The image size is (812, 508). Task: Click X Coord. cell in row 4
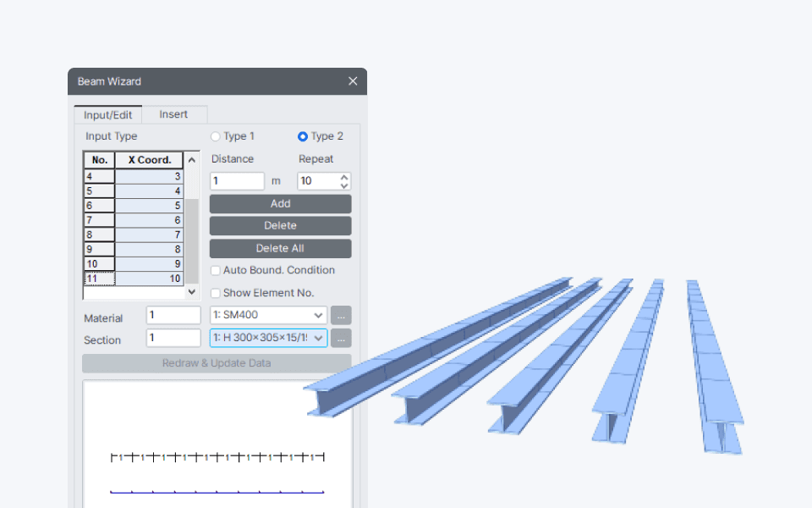tap(149, 176)
